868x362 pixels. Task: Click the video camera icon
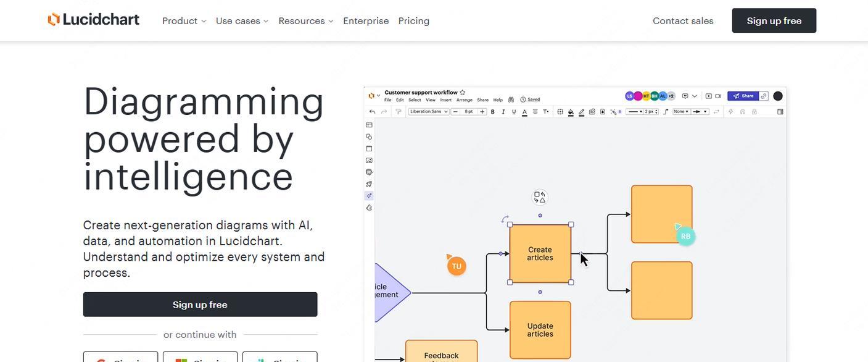point(718,96)
